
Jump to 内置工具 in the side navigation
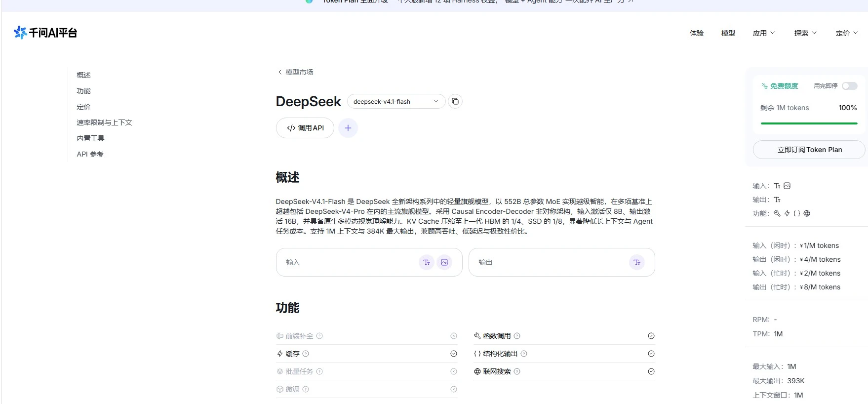(91, 138)
